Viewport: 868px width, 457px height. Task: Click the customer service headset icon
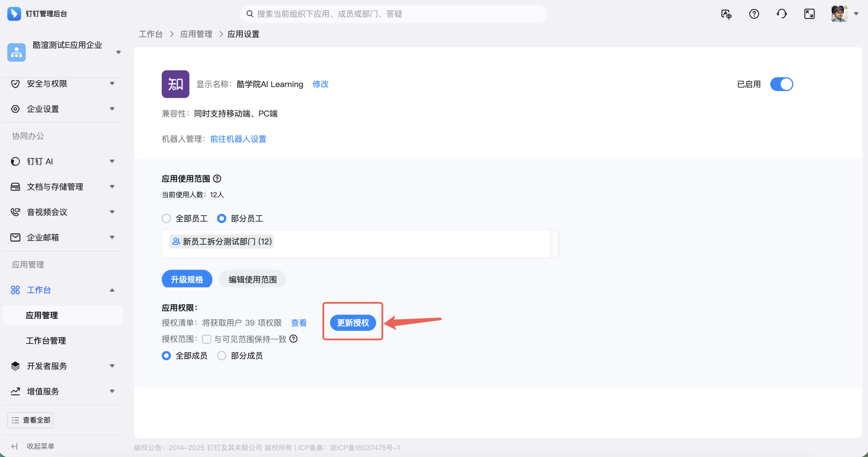[x=781, y=14]
